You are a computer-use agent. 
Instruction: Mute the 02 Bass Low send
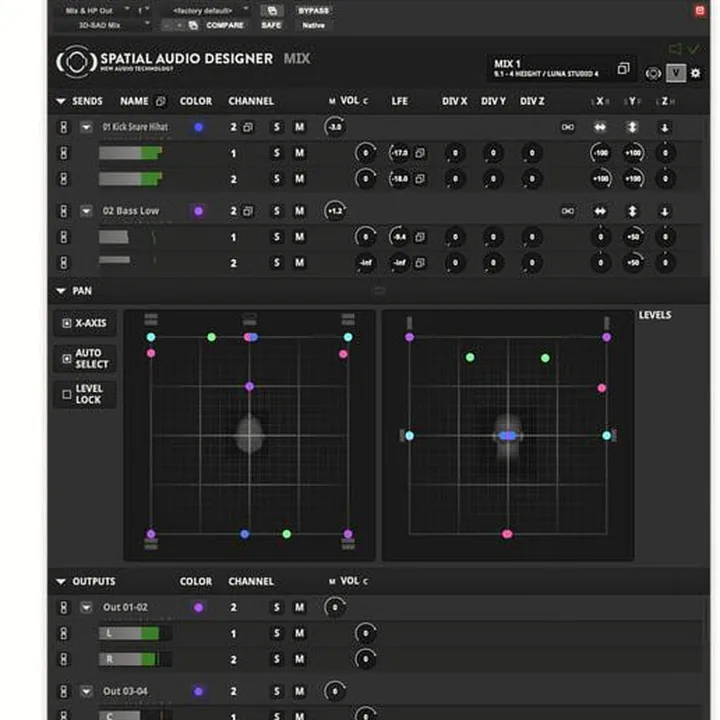299,211
